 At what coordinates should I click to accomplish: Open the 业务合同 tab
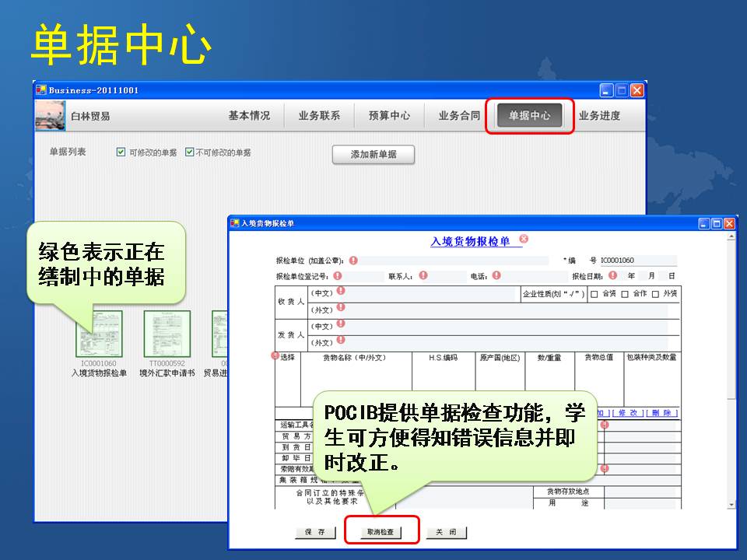459,116
